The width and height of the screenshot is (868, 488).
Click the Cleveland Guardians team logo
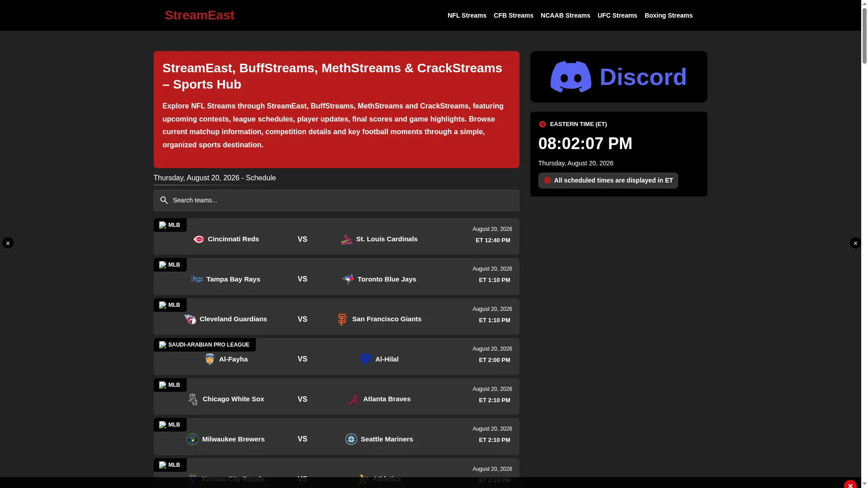(190, 319)
